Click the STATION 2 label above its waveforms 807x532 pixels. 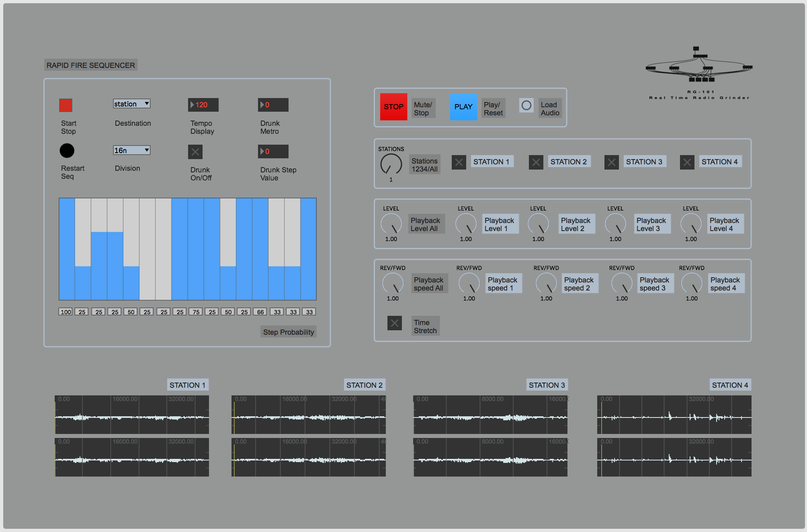click(x=365, y=385)
